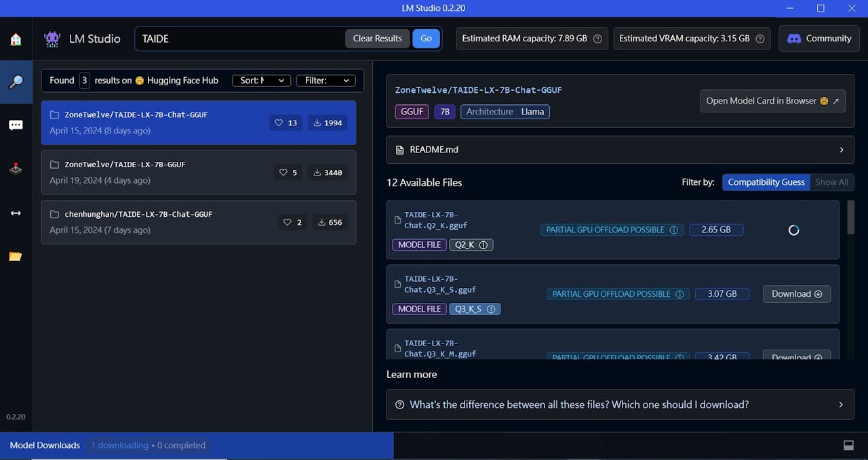Switch filter to Show All
Image resolution: width=868 pixels, height=460 pixels.
coord(831,182)
